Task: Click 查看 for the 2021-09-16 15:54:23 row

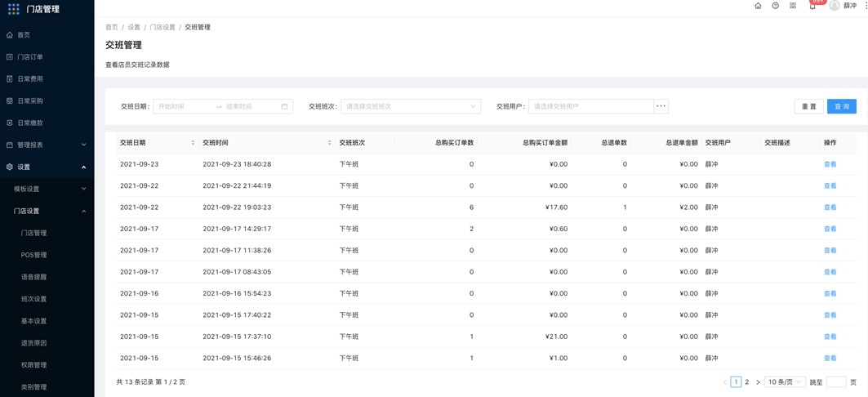Action: click(x=830, y=293)
